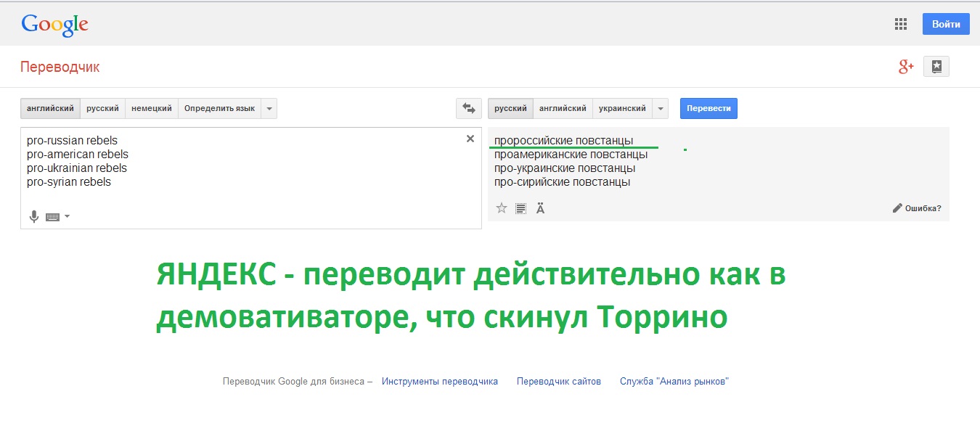This screenshot has height=431, width=980.
Task: Choose Определить язык auto-detect tab
Action: 219,109
